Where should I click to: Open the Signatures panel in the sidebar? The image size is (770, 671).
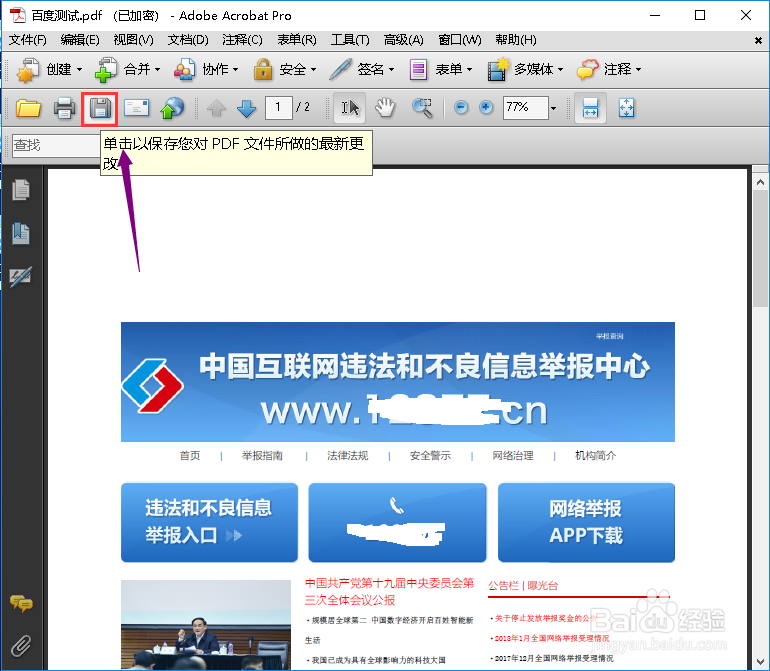(21, 277)
